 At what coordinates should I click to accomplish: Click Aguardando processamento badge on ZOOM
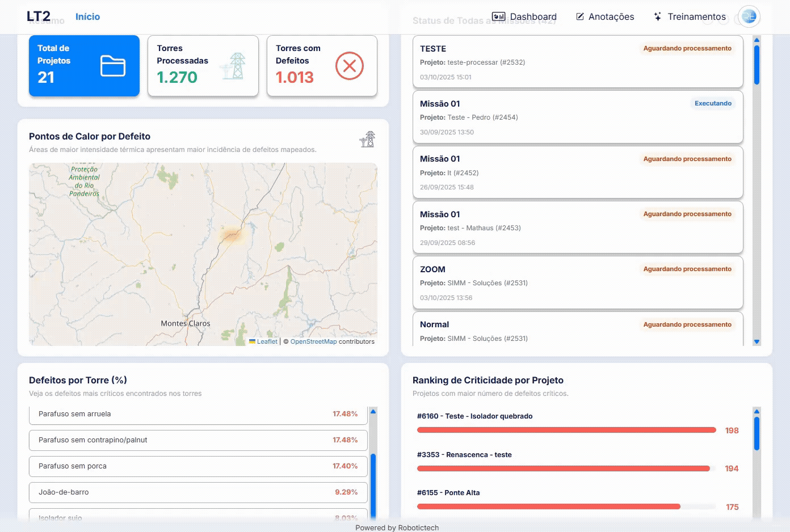click(x=687, y=269)
